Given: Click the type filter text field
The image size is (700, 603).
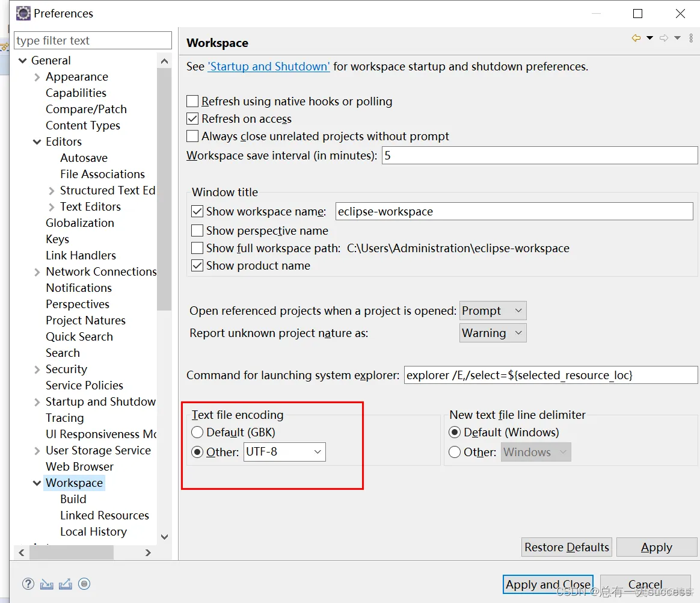Looking at the screenshot, I should [x=93, y=40].
